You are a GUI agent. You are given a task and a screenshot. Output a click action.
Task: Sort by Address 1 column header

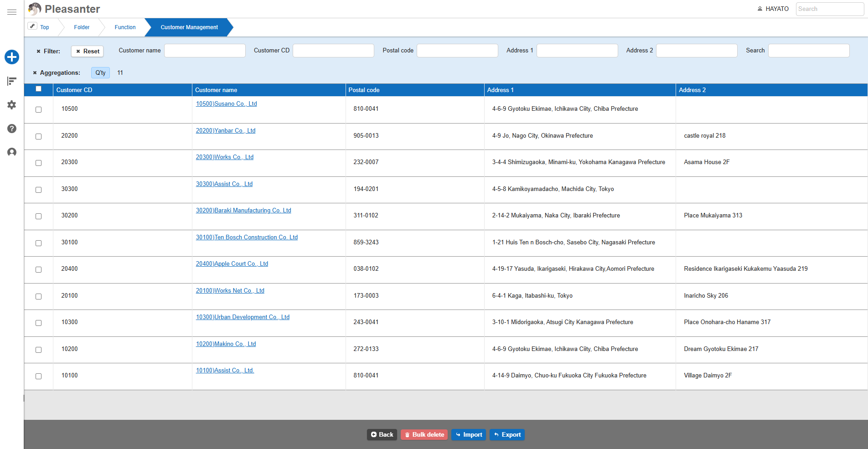(x=580, y=90)
